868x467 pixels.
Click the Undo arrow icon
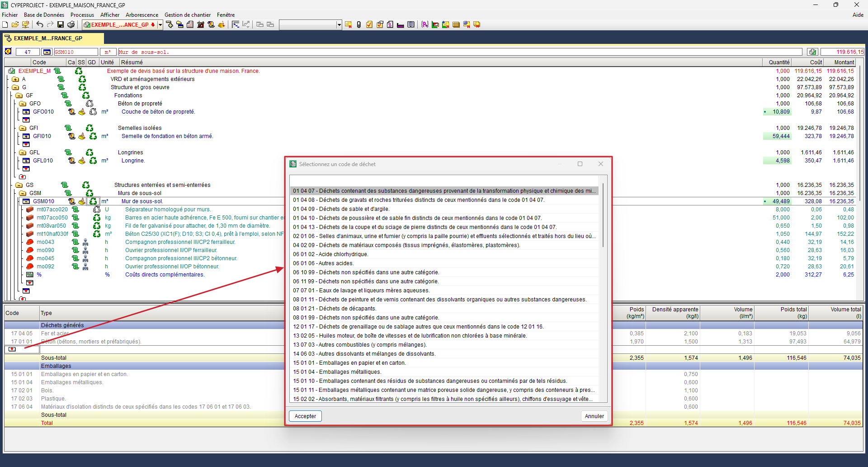[40, 24]
